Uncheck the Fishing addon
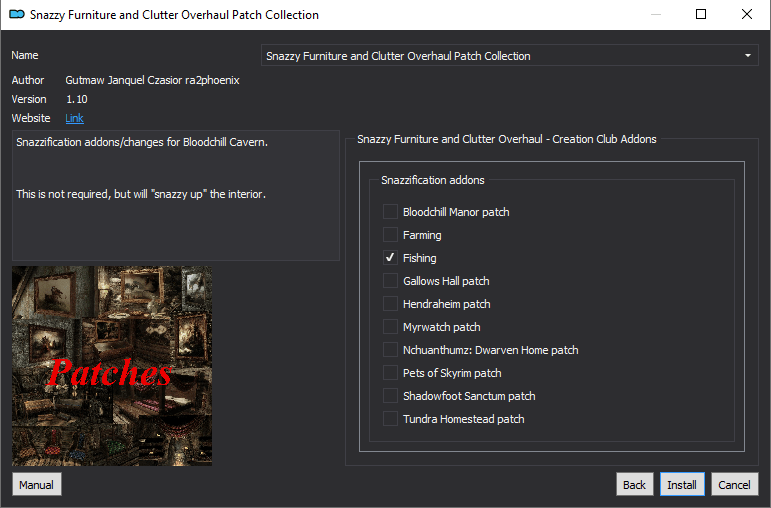This screenshot has height=508, width=771. (390, 258)
